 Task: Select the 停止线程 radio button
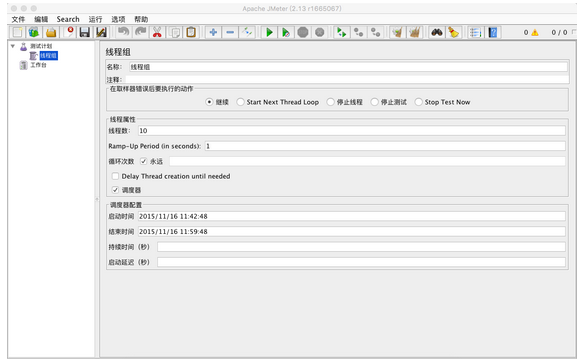coord(330,102)
